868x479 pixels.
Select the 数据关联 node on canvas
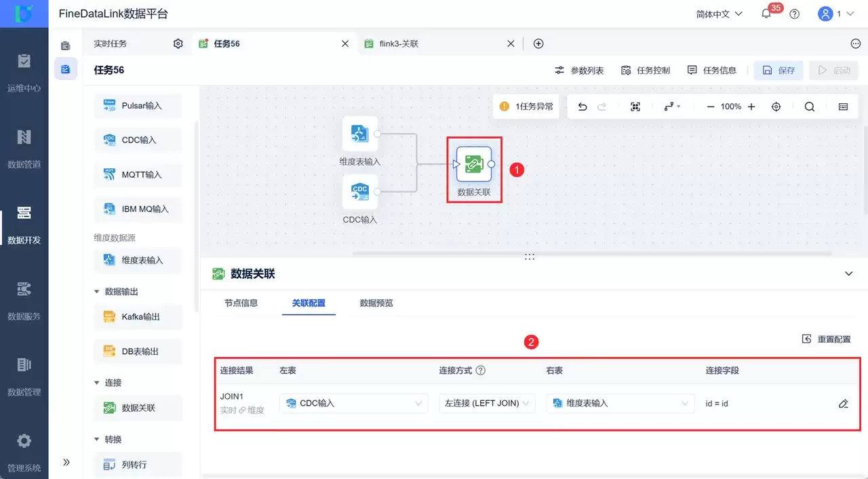pyautogui.click(x=474, y=164)
